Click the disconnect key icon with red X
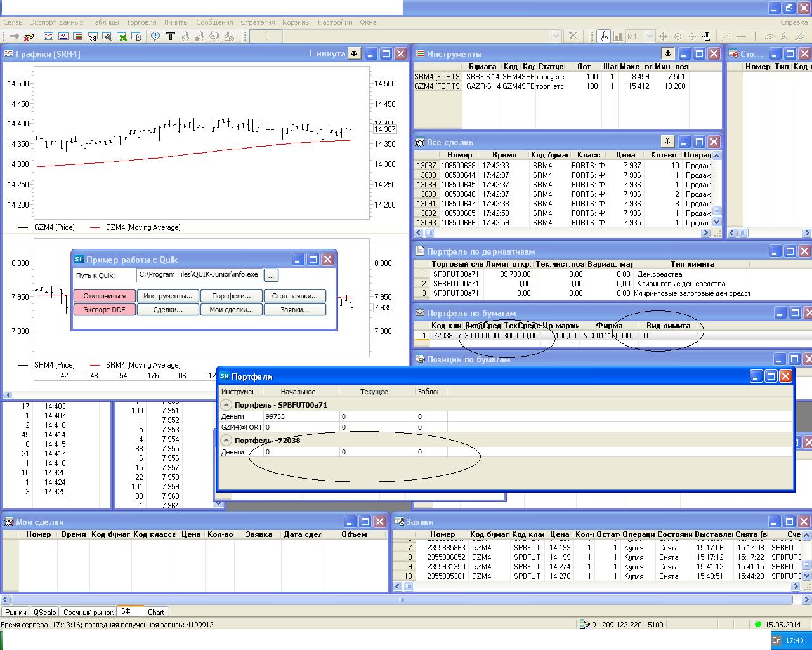Image resolution: width=812 pixels, height=650 pixels. tap(29, 36)
